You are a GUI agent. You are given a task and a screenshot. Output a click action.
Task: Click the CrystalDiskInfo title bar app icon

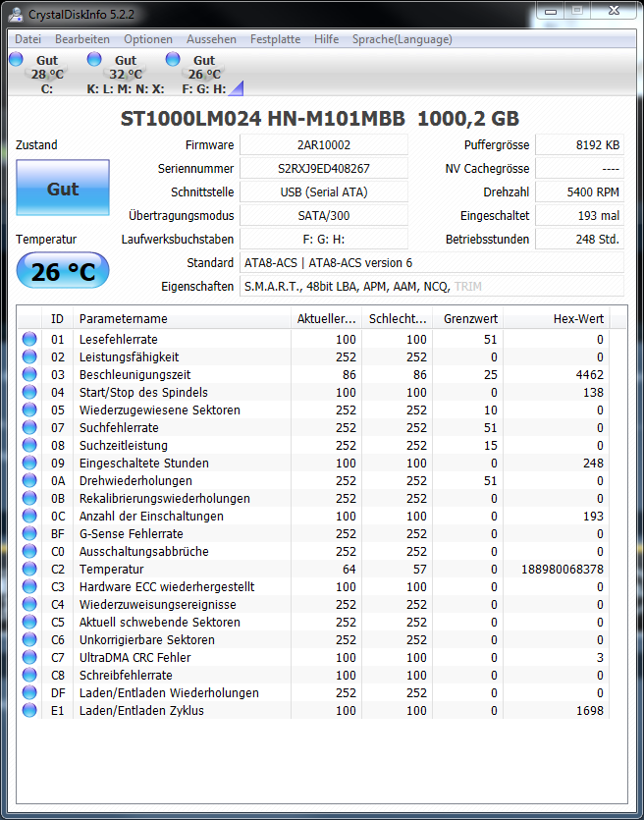point(17,14)
